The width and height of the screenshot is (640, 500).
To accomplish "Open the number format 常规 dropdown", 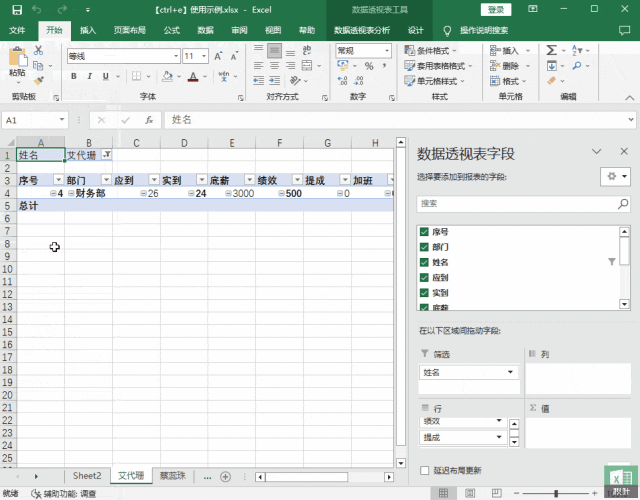I will pyautogui.click(x=387, y=51).
